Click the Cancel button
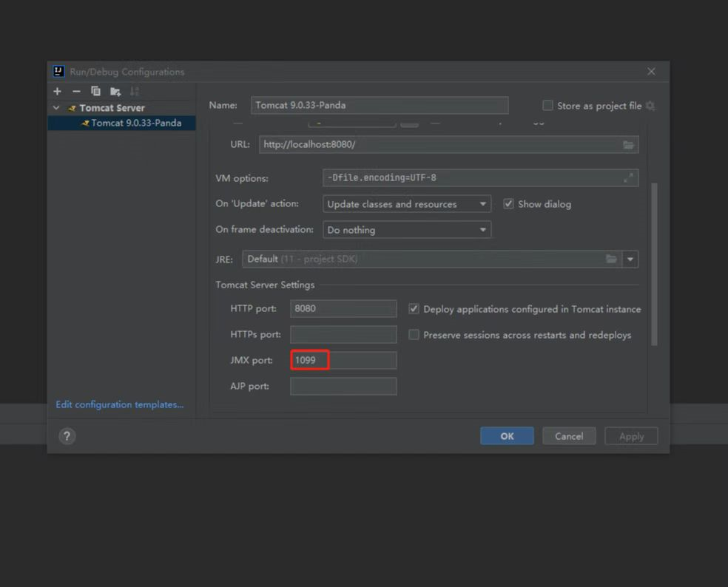 click(x=569, y=436)
